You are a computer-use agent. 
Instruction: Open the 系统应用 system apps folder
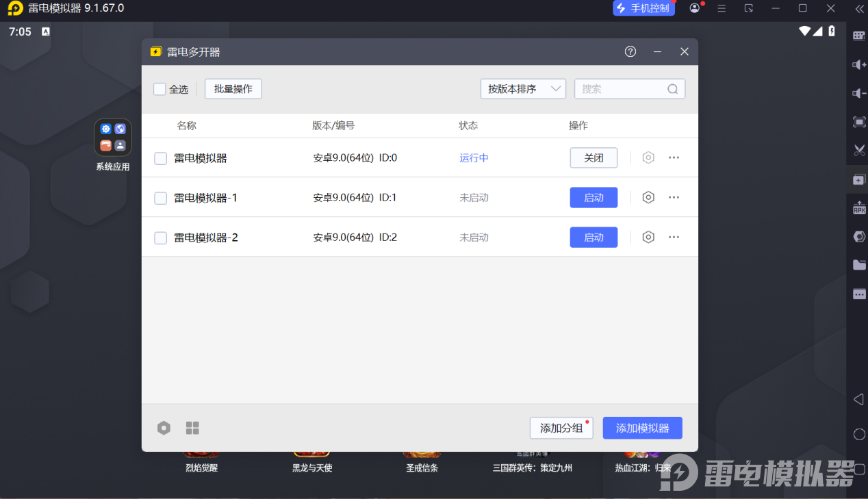click(112, 137)
